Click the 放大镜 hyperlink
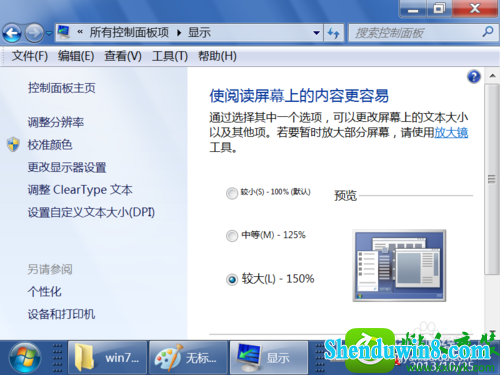The height and width of the screenshot is (375, 500). pos(451,132)
